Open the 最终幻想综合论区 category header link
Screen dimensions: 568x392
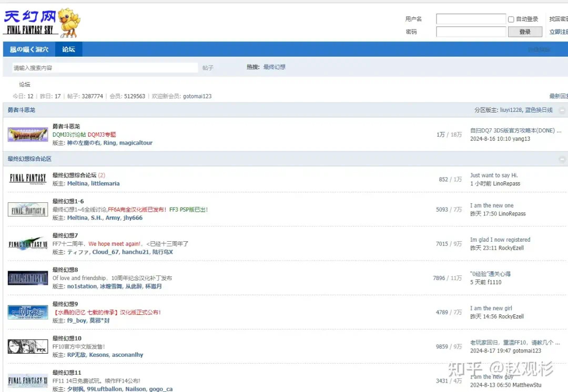[x=29, y=159]
